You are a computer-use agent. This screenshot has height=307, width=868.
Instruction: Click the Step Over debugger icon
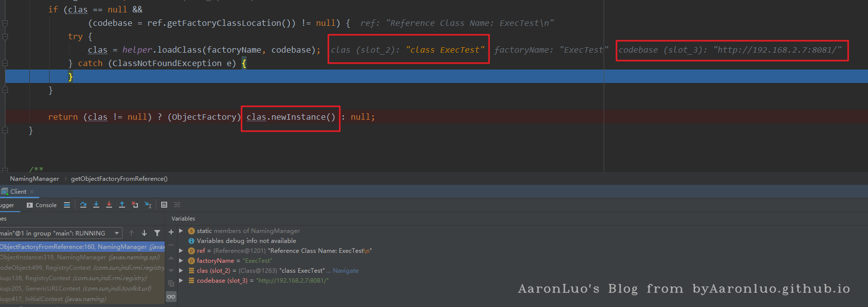pos(83,205)
